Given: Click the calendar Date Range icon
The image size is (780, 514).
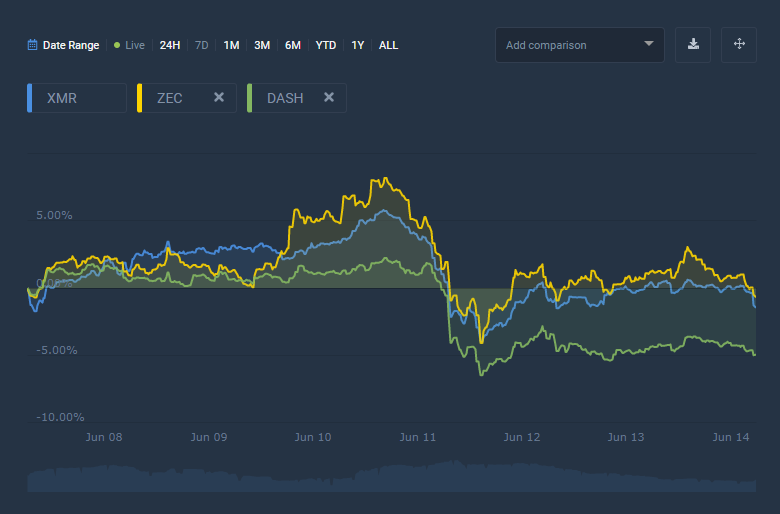Looking at the screenshot, I should pos(32,45).
